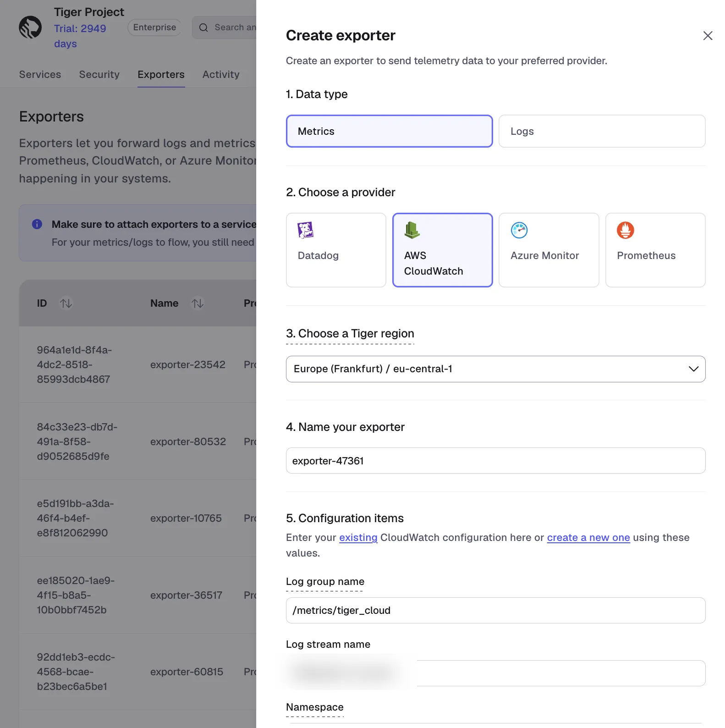Close the Create exporter panel
Screen dimensions: 725x728
coord(708,36)
